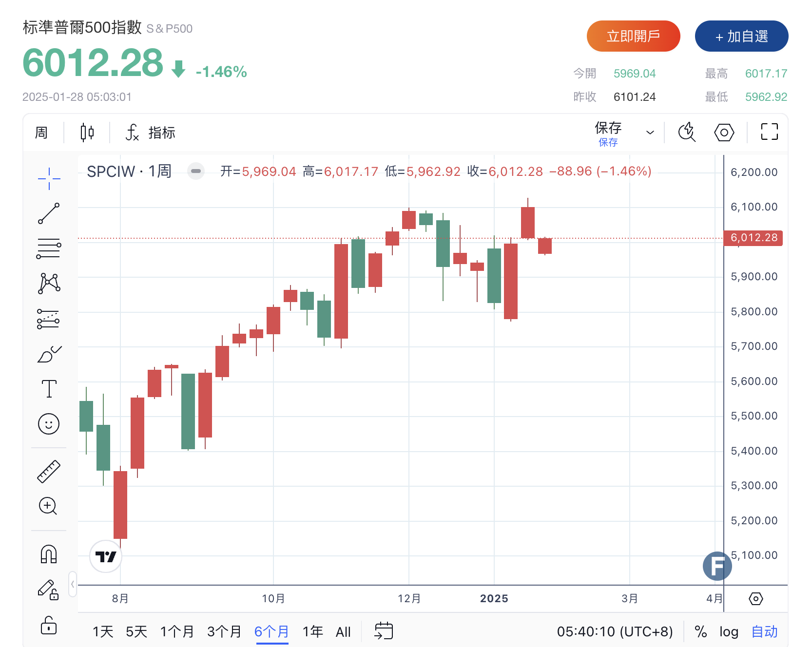This screenshot has width=812, height=647.
Task: Click the zoom in tool
Action: click(48, 506)
